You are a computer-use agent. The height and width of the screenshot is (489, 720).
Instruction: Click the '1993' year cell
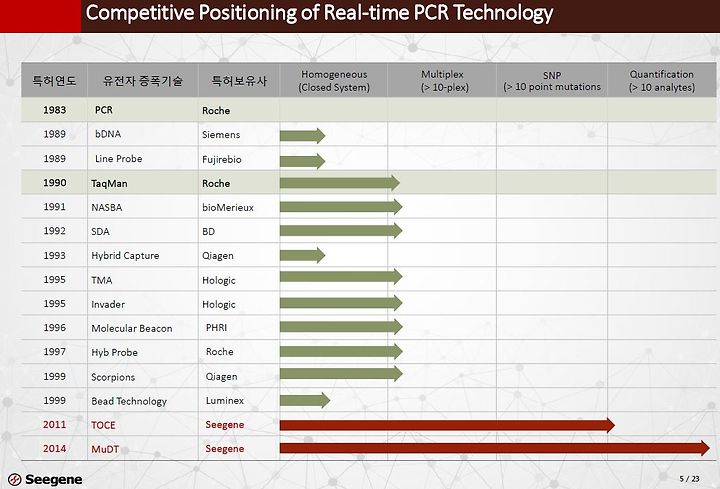[x=55, y=255]
